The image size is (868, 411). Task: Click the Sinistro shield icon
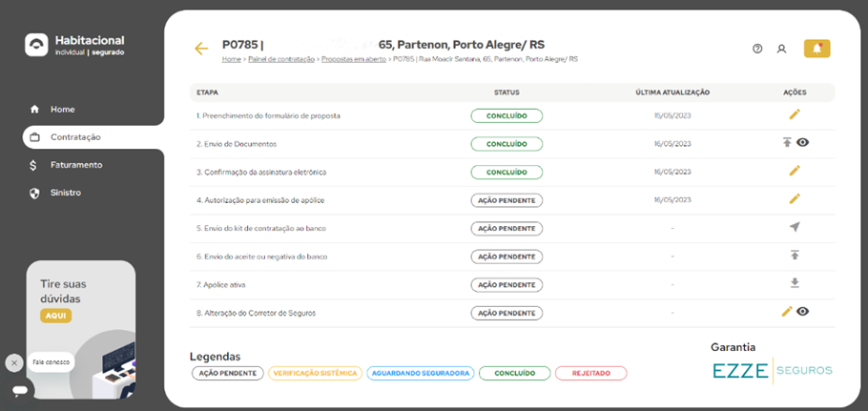[34, 193]
